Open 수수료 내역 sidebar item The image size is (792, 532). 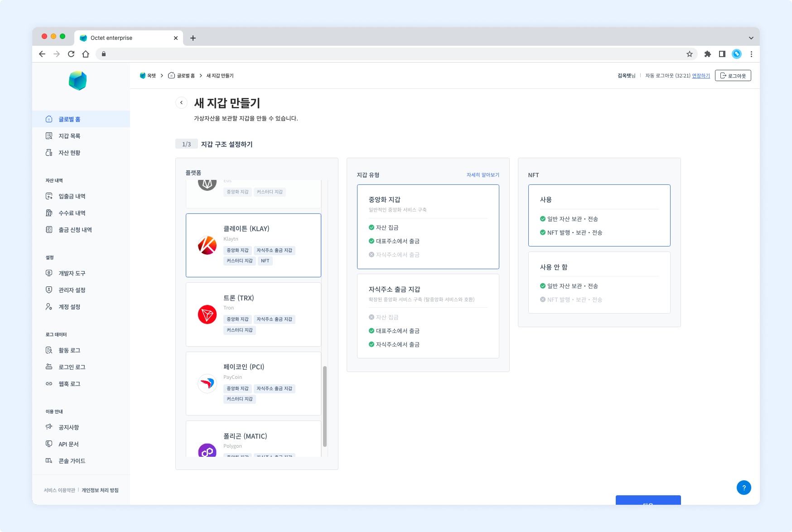coord(81,213)
